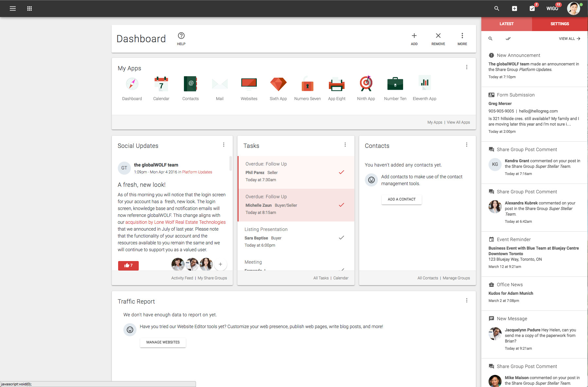Open the apps grid launcher
Image resolution: width=588 pixels, height=387 pixels.
pyautogui.click(x=29, y=9)
